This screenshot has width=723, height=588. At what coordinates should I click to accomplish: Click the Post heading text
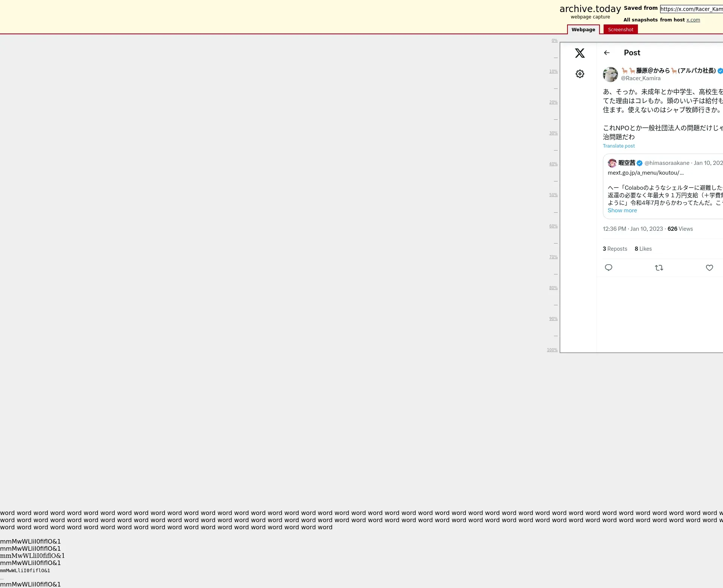coord(632,53)
